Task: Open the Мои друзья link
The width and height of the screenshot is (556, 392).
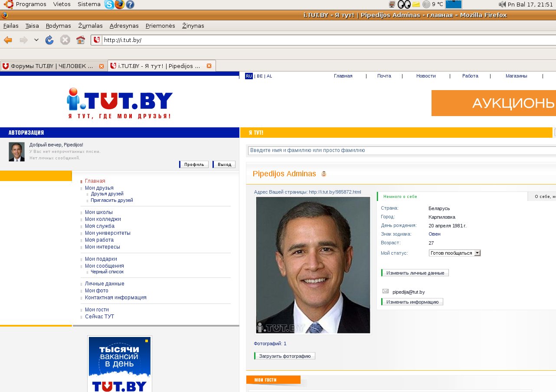Action: click(99, 188)
